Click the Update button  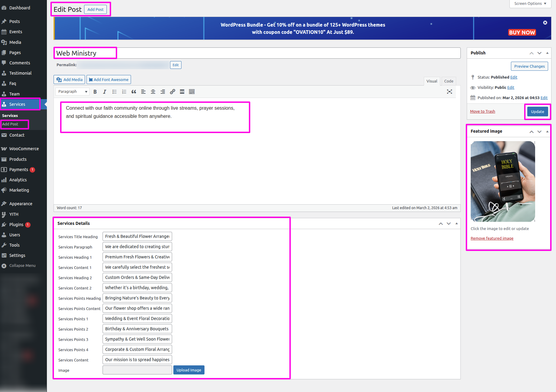537,112
